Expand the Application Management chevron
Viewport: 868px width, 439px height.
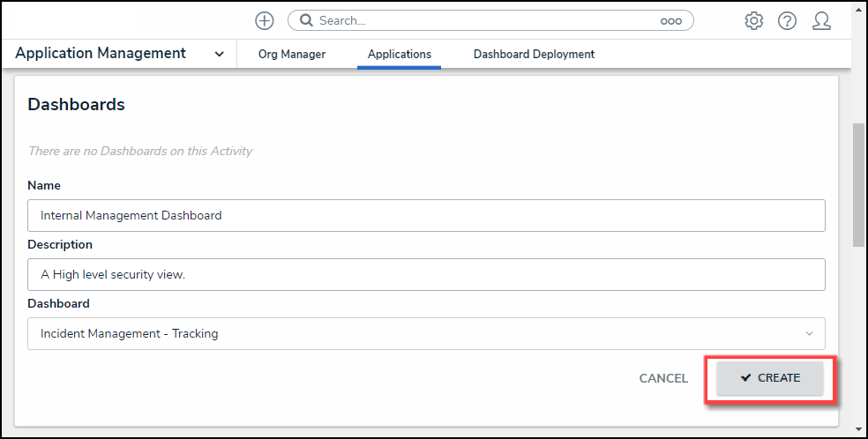(x=219, y=54)
